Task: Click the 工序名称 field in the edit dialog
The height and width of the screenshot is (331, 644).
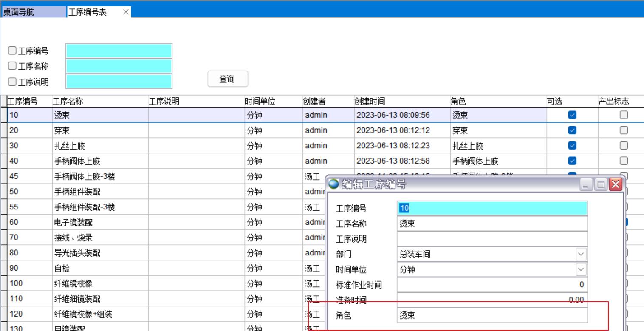Action: coord(492,224)
